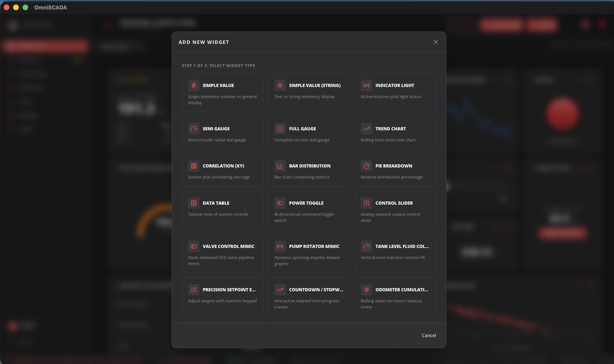Select the Tank Level Fluid Column icon
Viewport: 614px width, 364px height.
coord(366,246)
